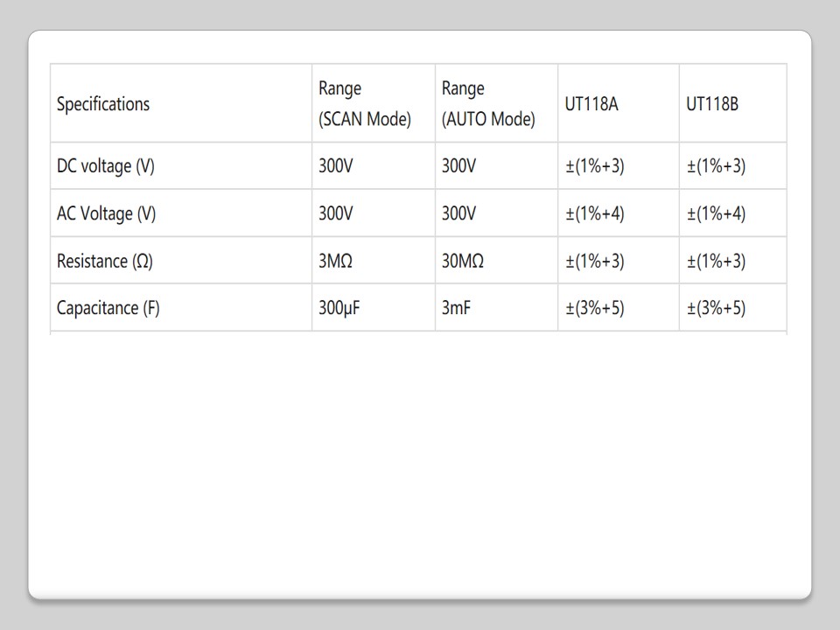This screenshot has width=840, height=630.
Task: Select AC Voltage AUTO Mode 300V cell
Action: click(458, 213)
